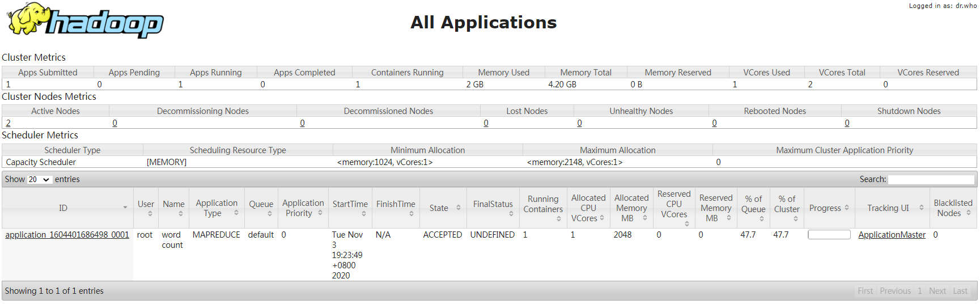
Task: Open Decommissioning Nodes count link
Action: pyautogui.click(x=114, y=123)
